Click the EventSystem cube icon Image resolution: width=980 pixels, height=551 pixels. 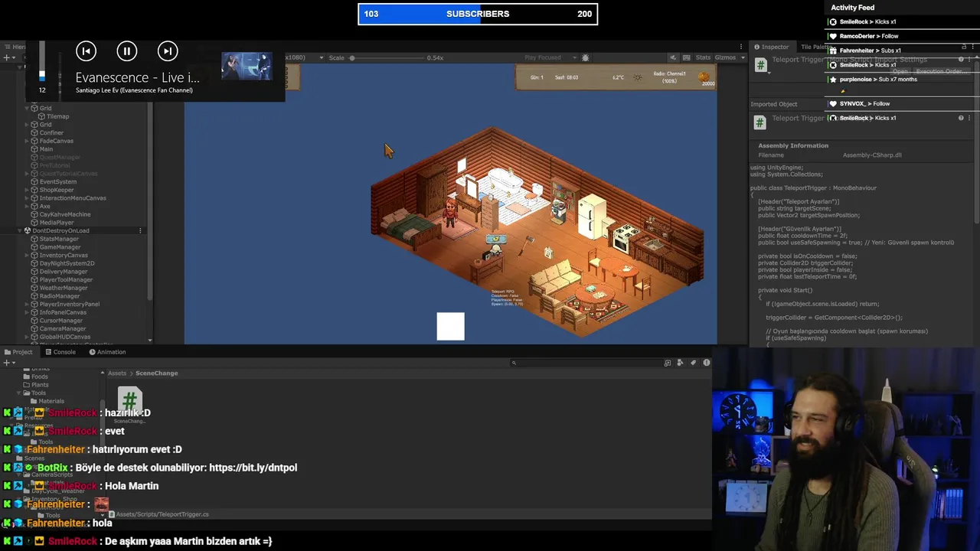[x=34, y=181]
